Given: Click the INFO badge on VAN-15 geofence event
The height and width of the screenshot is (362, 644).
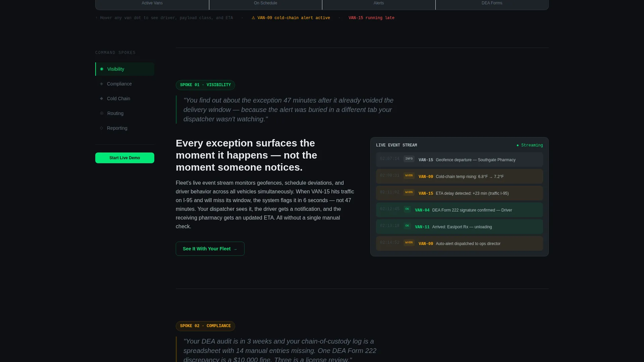Looking at the screenshot, I should click(x=409, y=159).
